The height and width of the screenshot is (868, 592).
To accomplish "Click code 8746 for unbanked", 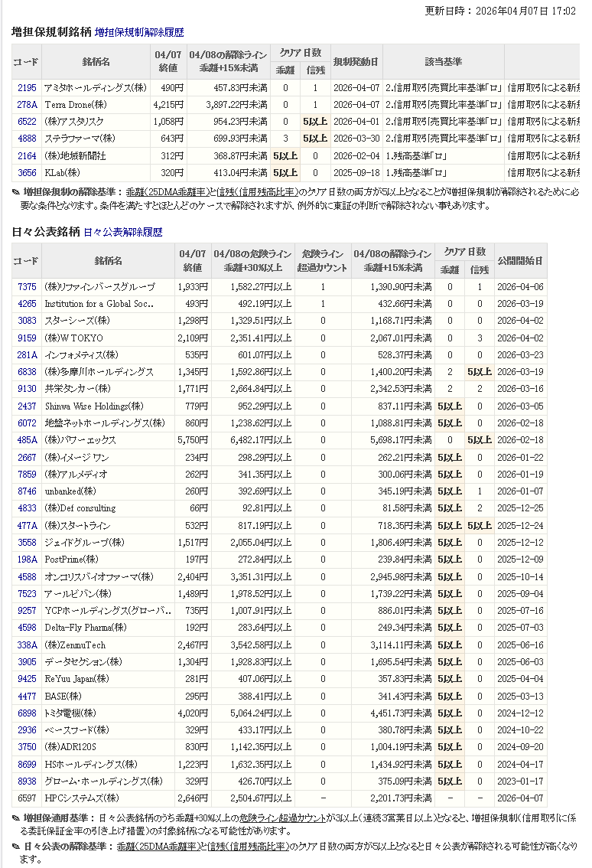I will pos(27,491).
